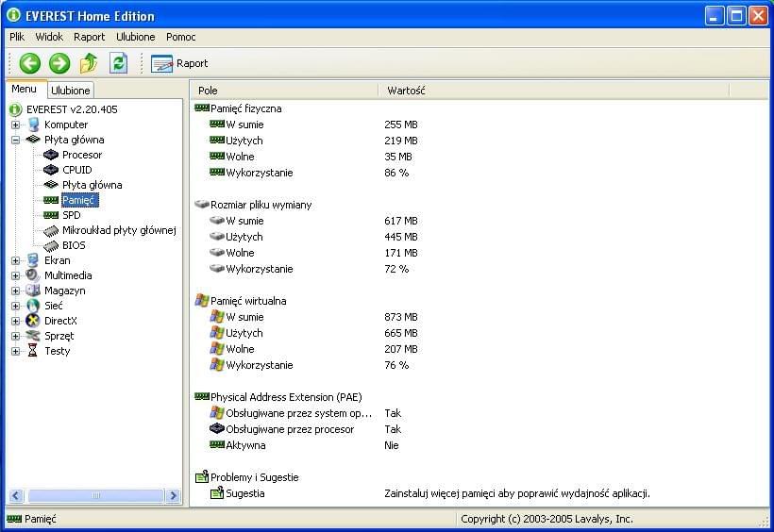This screenshot has width=774, height=532.
Task: Click the green Back arrow icon
Action: click(x=30, y=63)
